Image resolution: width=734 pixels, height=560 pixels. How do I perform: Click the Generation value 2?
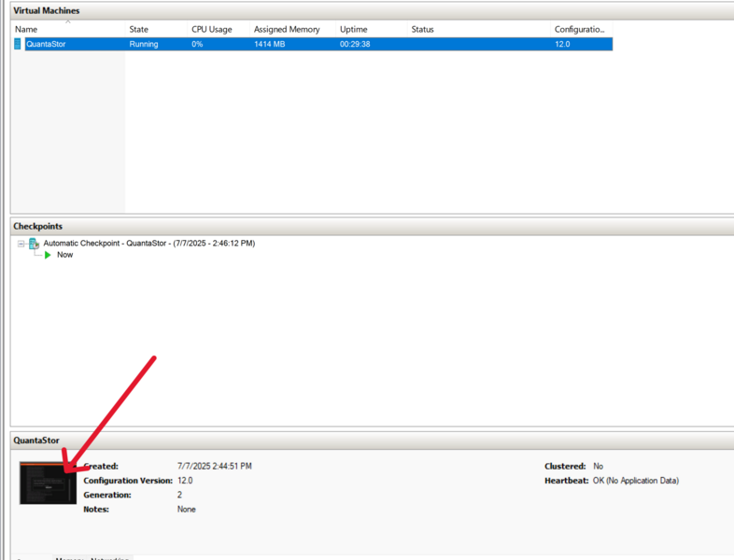pos(179,495)
